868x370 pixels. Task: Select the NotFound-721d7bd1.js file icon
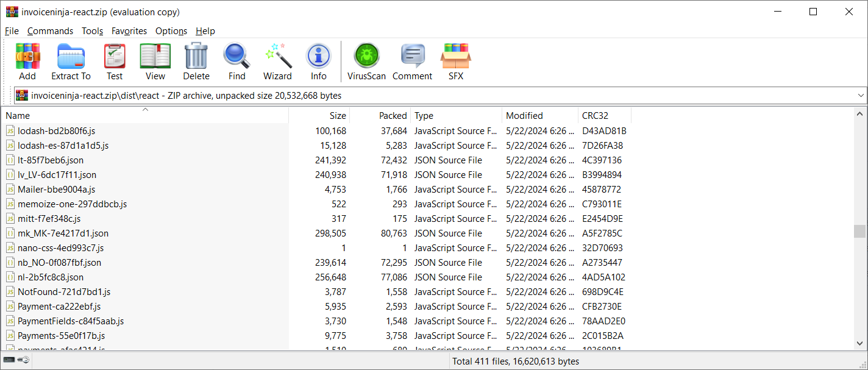(x=10, y=291)
